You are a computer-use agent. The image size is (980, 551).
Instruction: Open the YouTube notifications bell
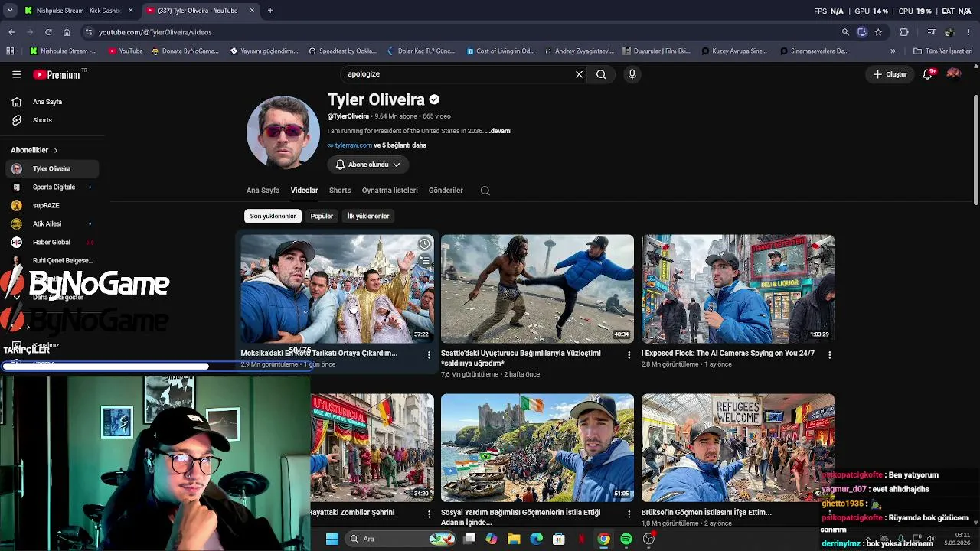pos(927,74)
